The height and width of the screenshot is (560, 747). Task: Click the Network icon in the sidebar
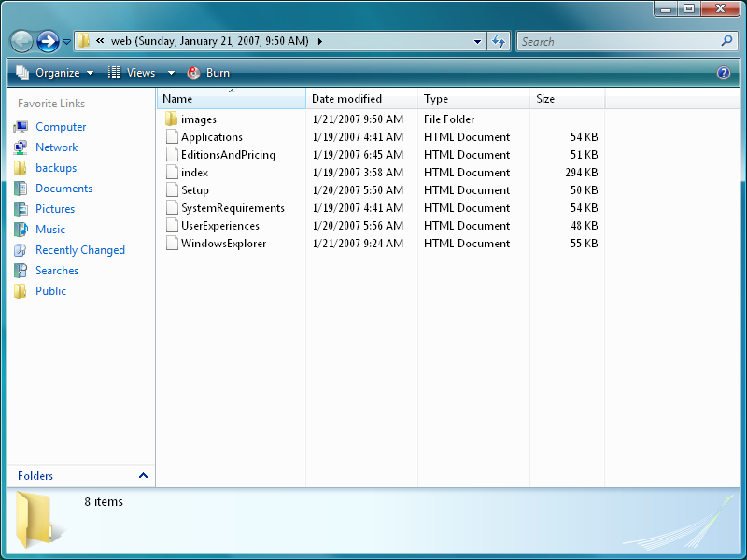click(21, 147)
